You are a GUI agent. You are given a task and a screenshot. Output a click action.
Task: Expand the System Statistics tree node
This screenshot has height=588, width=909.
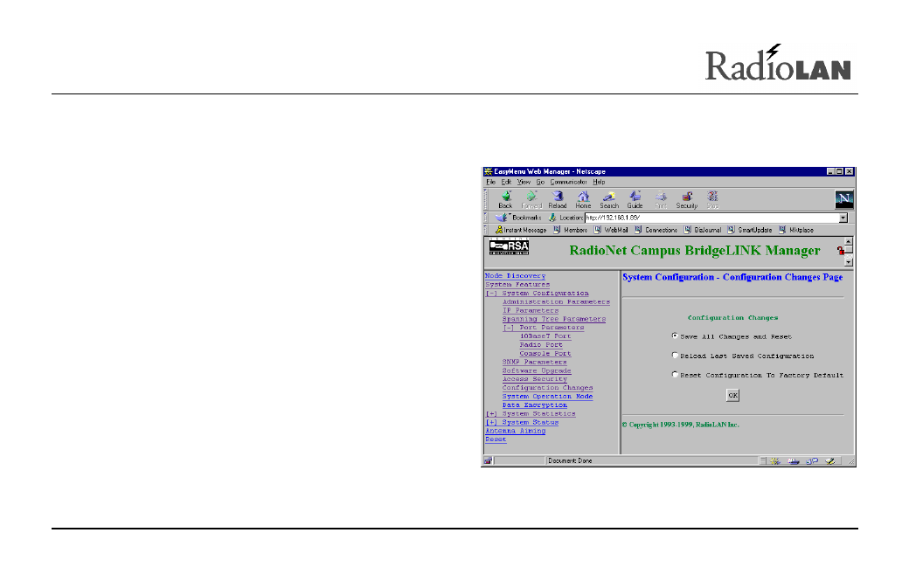[x=491, y=413]
